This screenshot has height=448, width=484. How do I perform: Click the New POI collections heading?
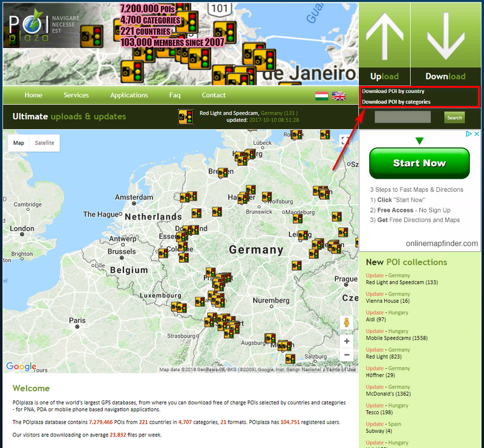[406, 262]
